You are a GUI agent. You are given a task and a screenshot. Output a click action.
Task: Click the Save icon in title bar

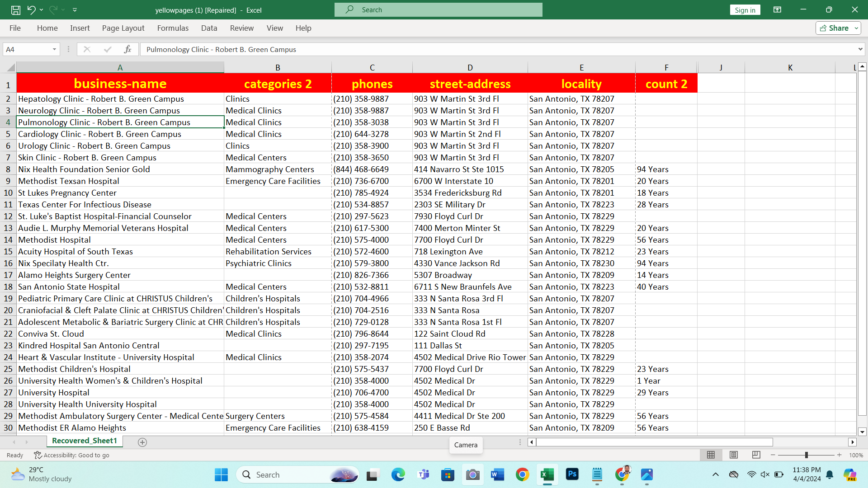15,9
